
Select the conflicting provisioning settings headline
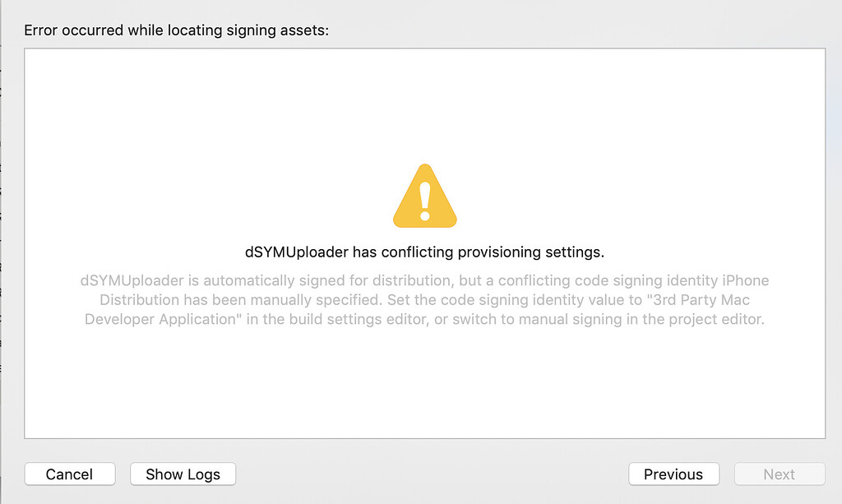pos(424,252)
